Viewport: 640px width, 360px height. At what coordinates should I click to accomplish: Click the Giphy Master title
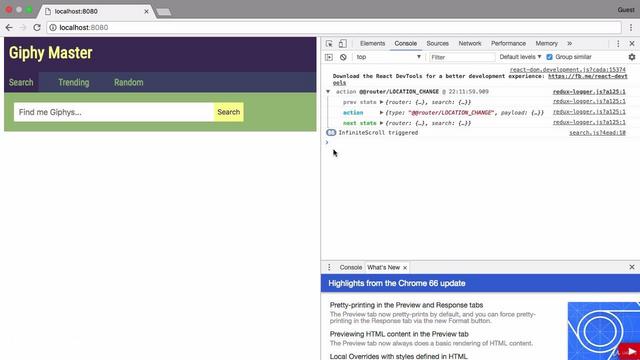[51, 53]
